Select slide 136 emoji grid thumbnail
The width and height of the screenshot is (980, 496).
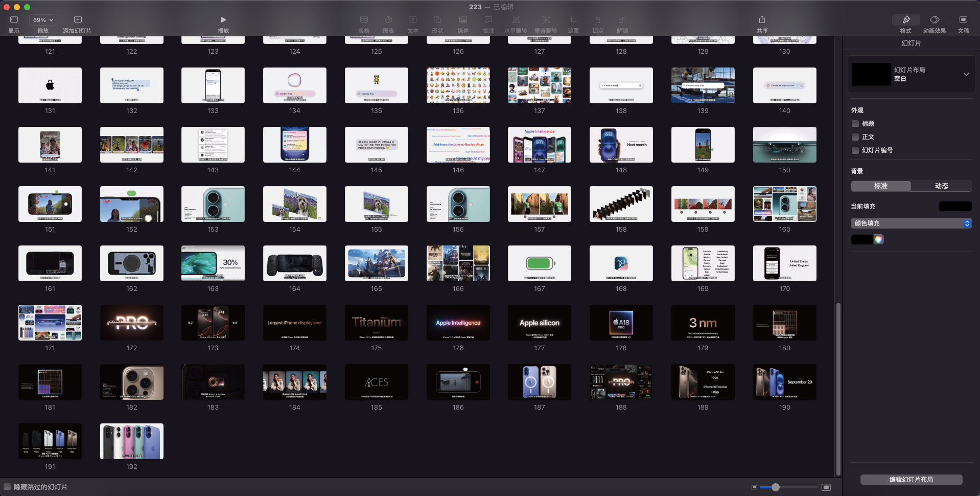pyautogui.click(x=458, y=85)
